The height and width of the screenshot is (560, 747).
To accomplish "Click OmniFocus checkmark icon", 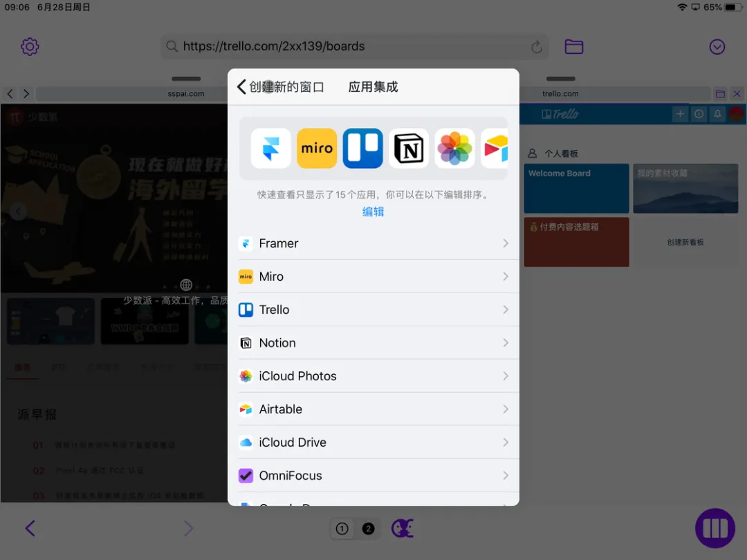I will coord(246,476).
